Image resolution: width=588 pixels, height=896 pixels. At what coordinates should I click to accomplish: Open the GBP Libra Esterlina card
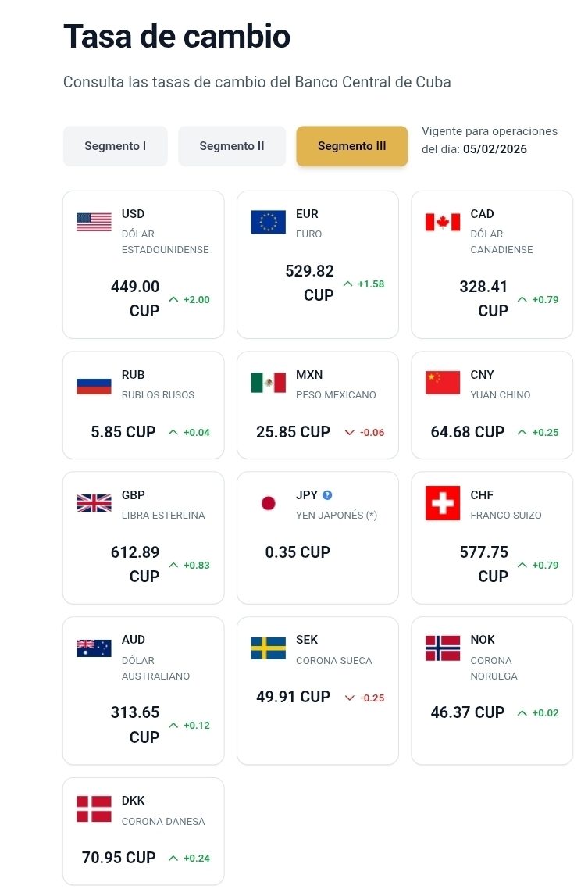pos(143,537)
